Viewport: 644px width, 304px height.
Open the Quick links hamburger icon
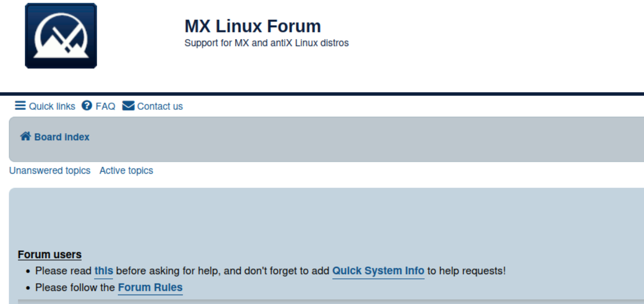pyautogui.click(x=20, y=106)
